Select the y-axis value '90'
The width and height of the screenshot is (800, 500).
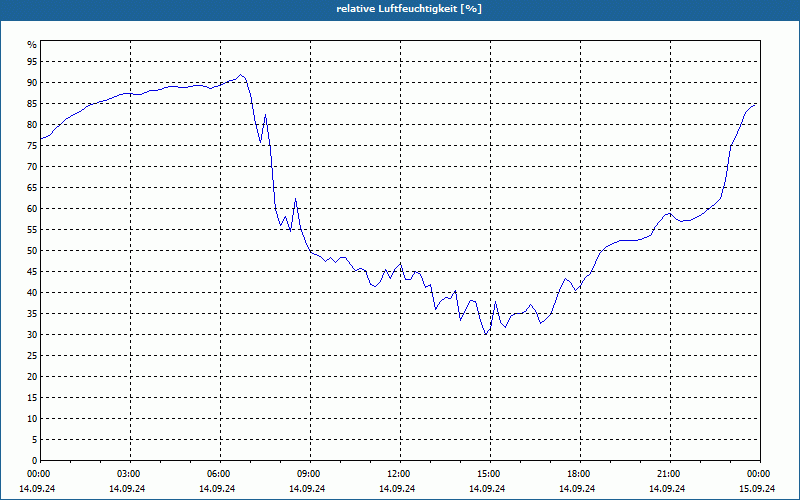(32, 83)
